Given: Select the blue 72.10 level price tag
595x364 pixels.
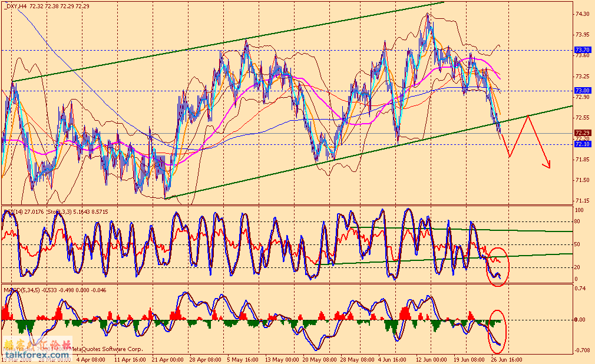Looking at the screenshot, I should 583,144.
